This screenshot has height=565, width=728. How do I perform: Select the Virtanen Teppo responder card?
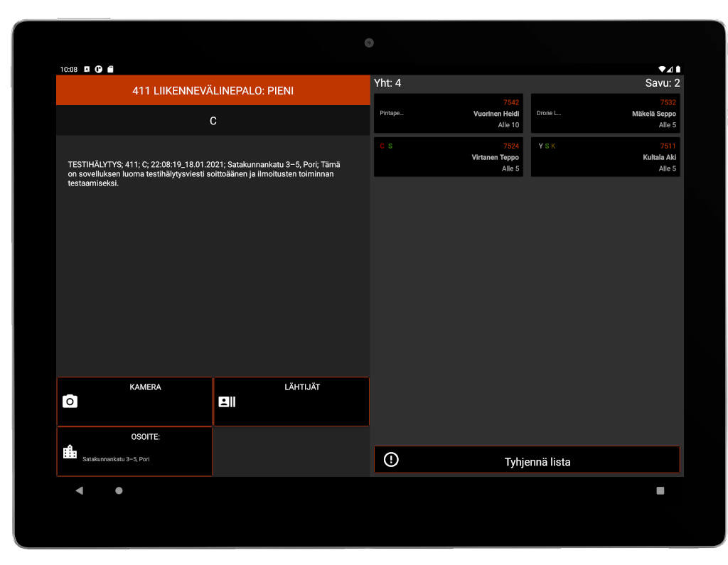(449, 157)
